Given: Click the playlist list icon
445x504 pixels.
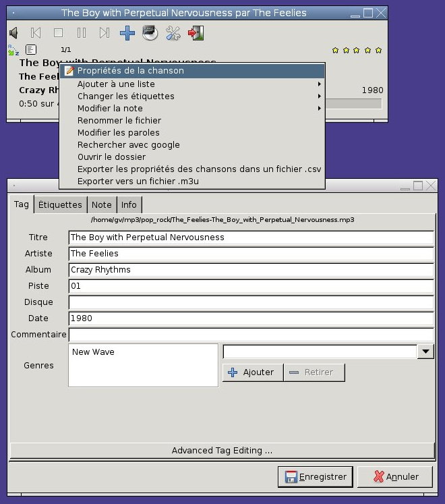Looking at the screenshot, I should [x=31, y=49].
